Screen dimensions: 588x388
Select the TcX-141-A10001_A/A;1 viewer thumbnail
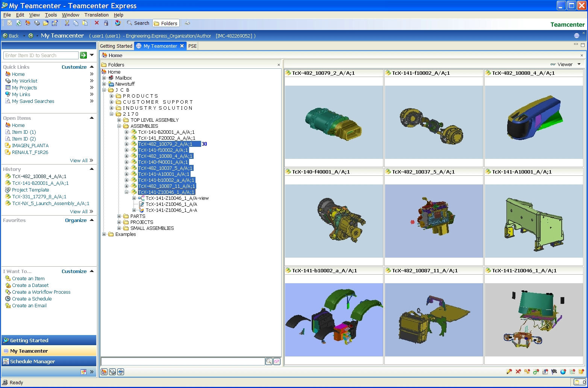[x=534, y=221]
